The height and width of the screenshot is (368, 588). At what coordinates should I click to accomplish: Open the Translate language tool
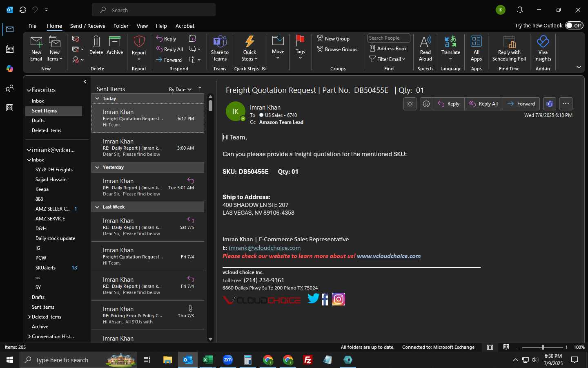(451, 48)
